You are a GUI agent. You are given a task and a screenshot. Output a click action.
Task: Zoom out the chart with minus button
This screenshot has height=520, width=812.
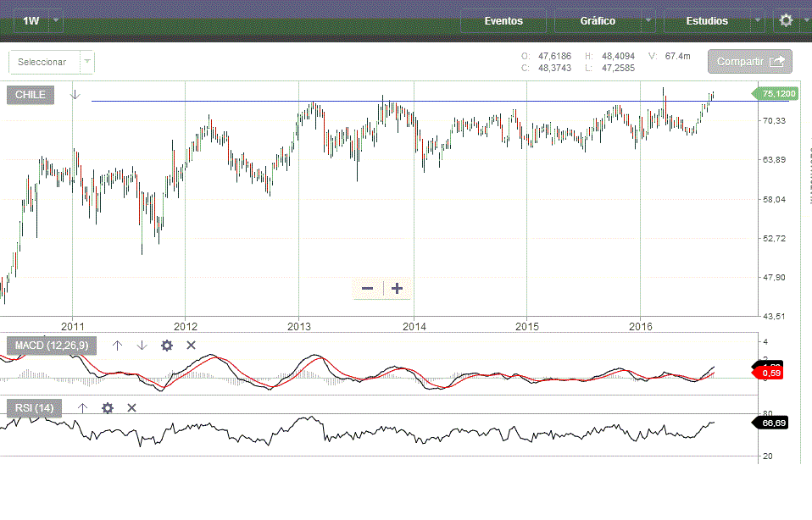[368, 289]
